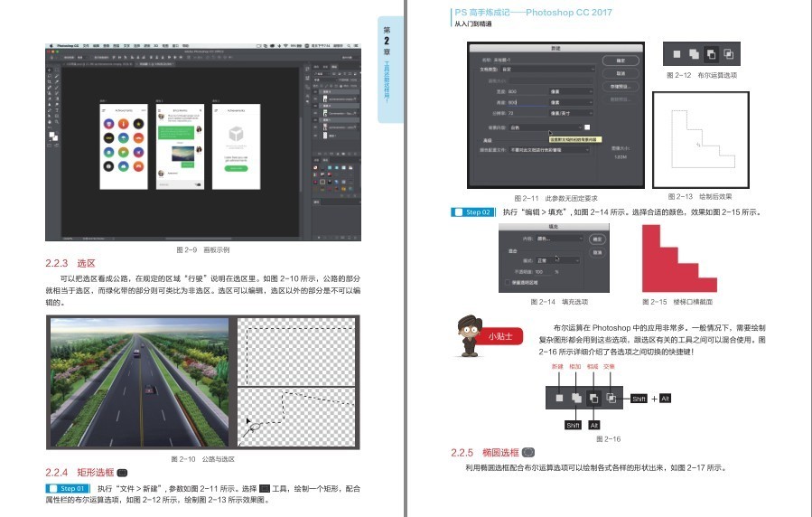The image size is (812, 517).
Task: Click the 确定 (OK) button in the Fill dialog
Action: click(x=597, y=239)
